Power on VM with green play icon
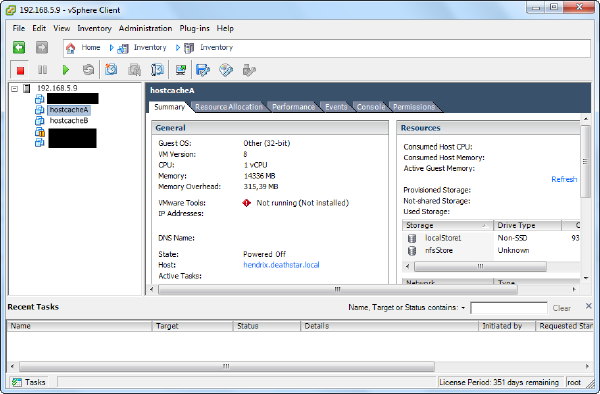The height and width of the screenshot is (394, 600). [66, 70]
